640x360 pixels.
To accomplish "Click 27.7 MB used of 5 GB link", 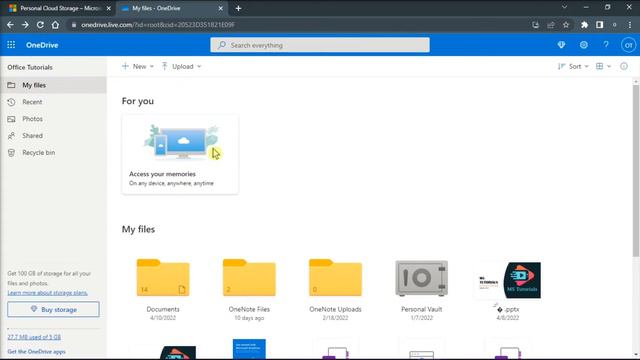I will coord(34,337).
